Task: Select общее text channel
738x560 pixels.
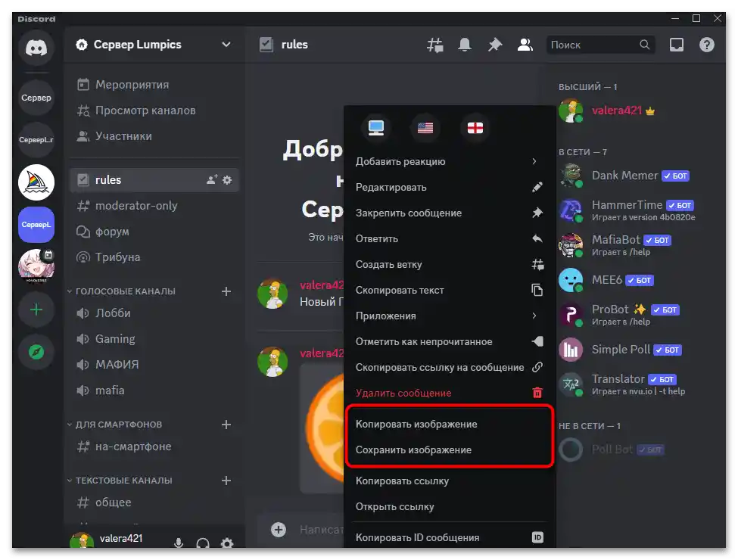Action: point(154,502)
